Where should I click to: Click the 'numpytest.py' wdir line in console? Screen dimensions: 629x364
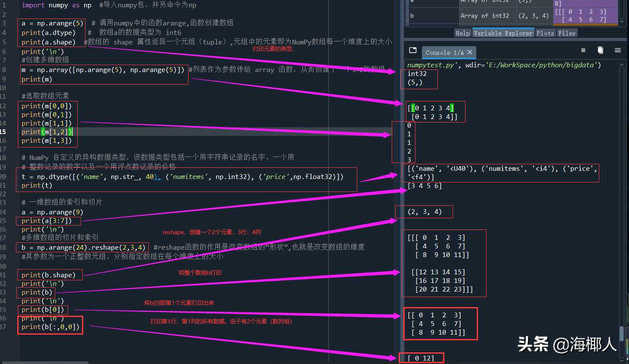pyautogui.click(x=504, y=65)
